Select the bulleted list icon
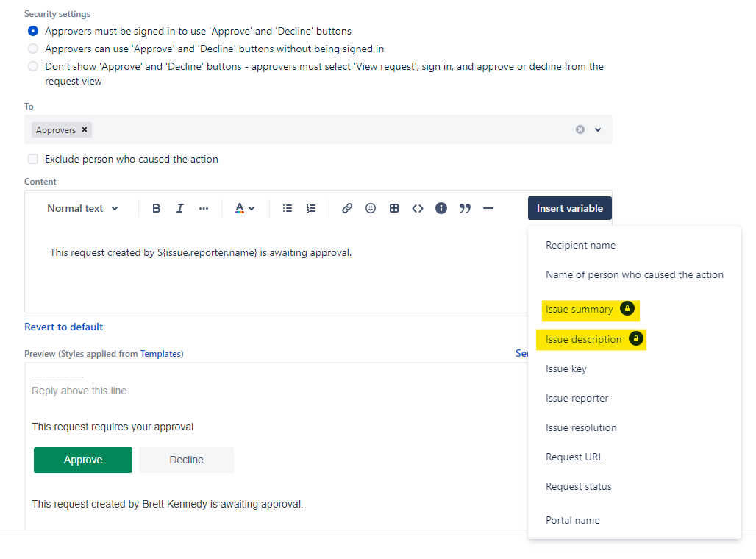 click(287, 208)
